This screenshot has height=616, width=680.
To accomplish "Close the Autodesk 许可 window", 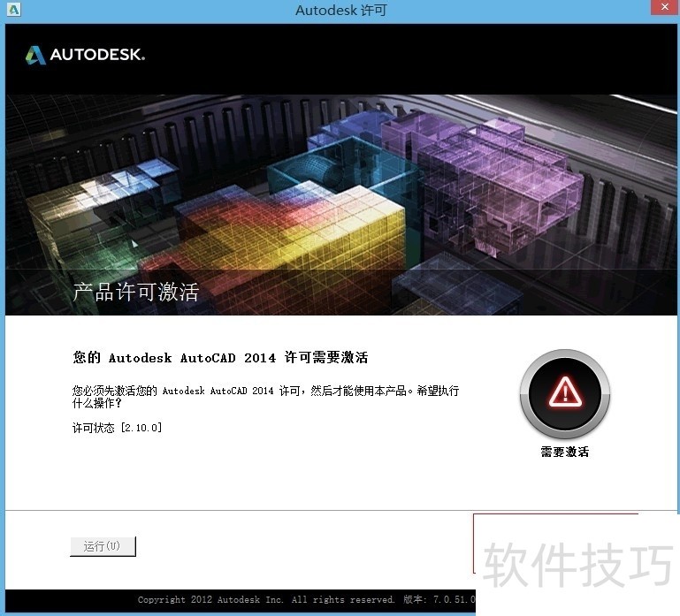I will [665, 7].
